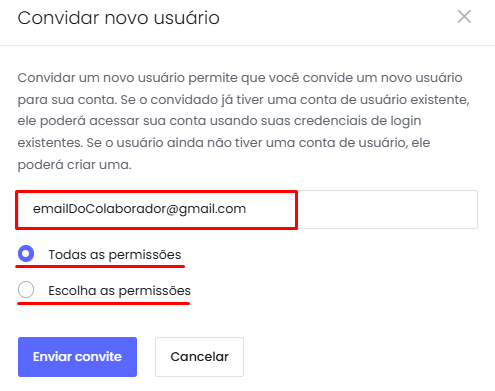Click the invitation description paragraph
495x391 pixels.
tap(243, 121)
